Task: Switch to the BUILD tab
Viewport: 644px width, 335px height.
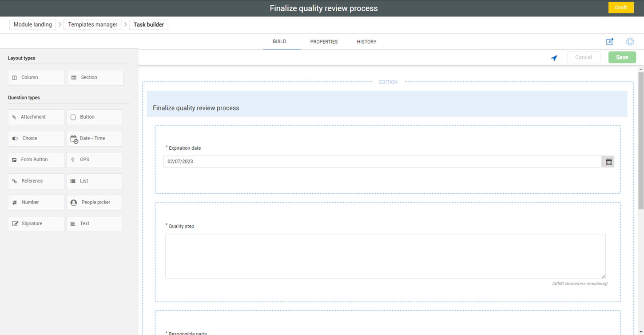Action: click(279, 42)
